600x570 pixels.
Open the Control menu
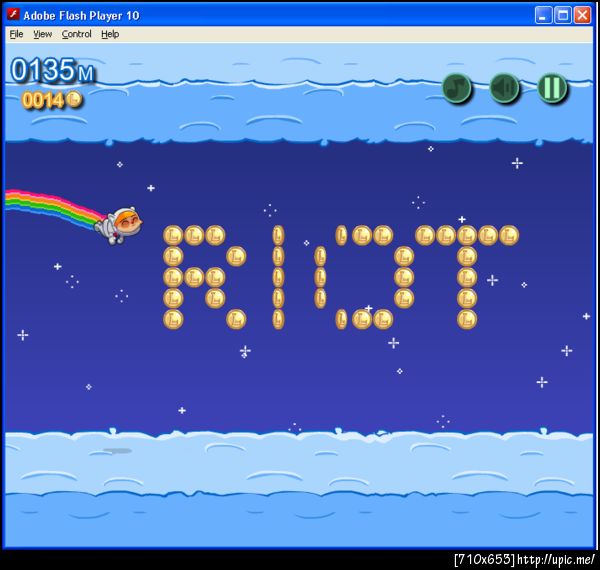[x=77, y=34]
